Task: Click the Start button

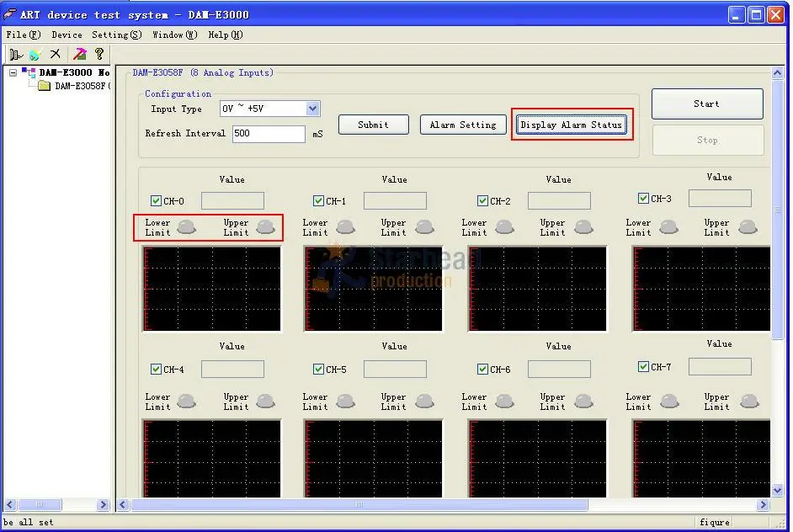Action: (706, 104)
